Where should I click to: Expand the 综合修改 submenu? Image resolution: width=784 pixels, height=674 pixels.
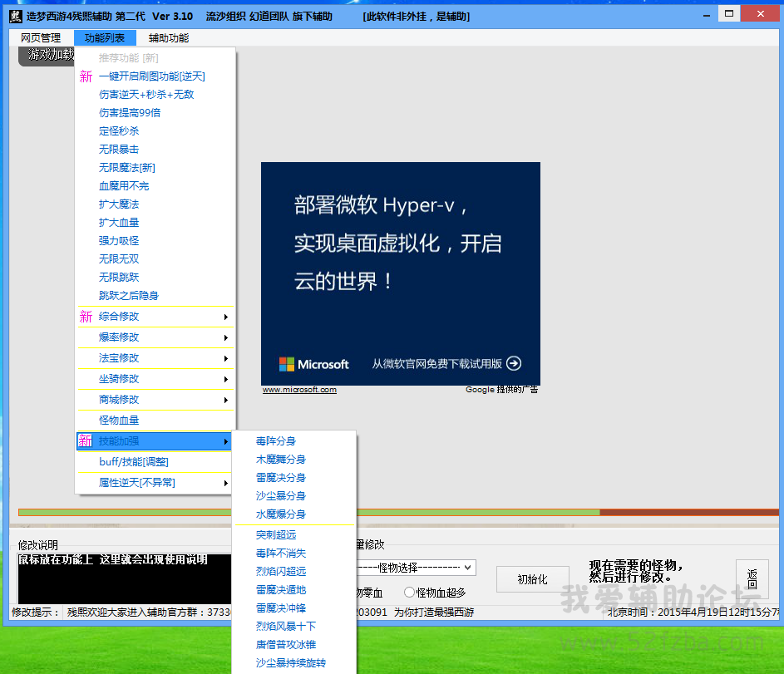155,317
